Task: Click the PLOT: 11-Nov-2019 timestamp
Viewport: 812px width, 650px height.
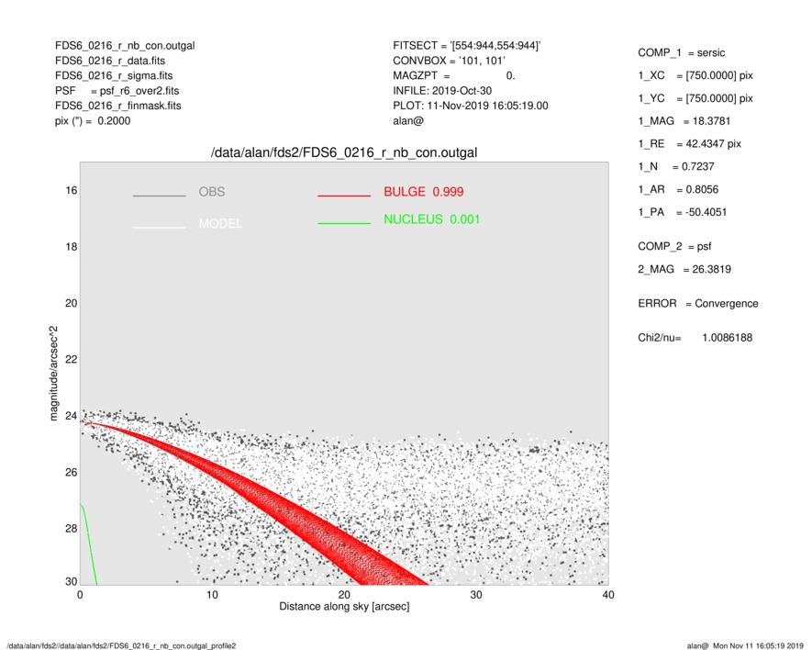Action: (x=470, y=106)
